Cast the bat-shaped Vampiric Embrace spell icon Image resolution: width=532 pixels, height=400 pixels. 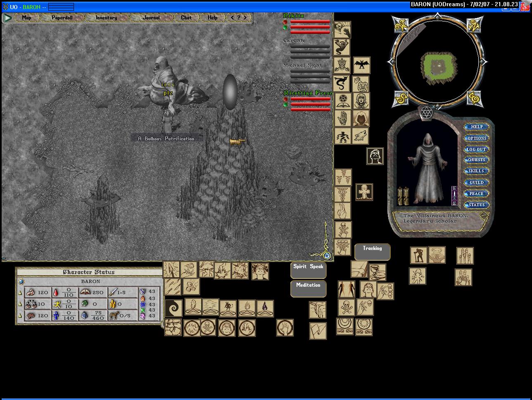click(361, 65)
